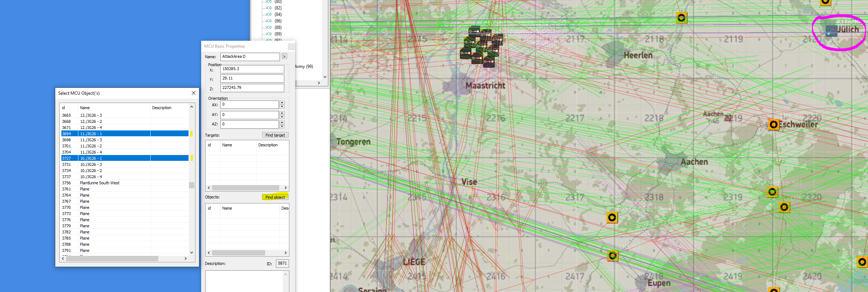Click the ID field showing 5871
The image size is (868, 292).
coord(282,263)
